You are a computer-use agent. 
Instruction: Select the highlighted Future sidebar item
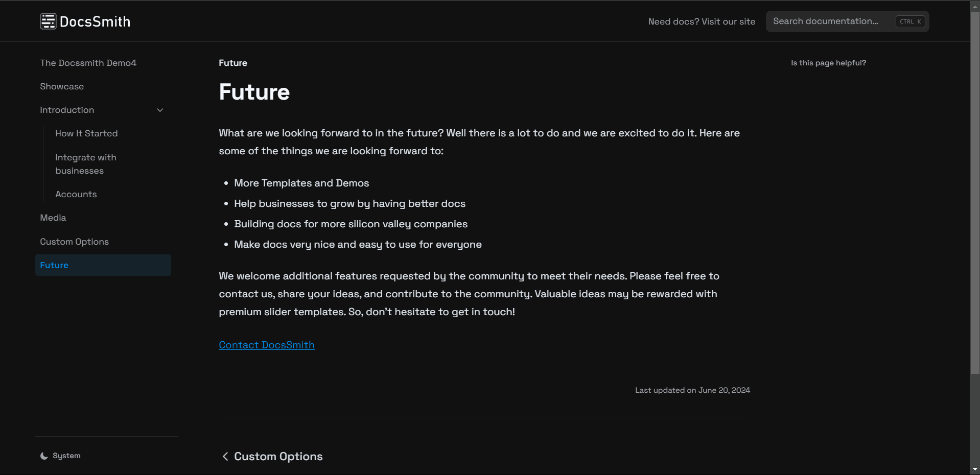pos(54,266)
